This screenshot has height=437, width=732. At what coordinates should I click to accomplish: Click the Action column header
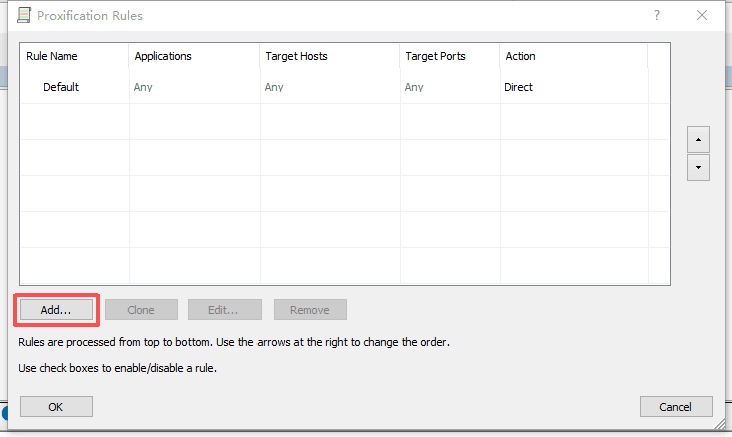(520, 56)
